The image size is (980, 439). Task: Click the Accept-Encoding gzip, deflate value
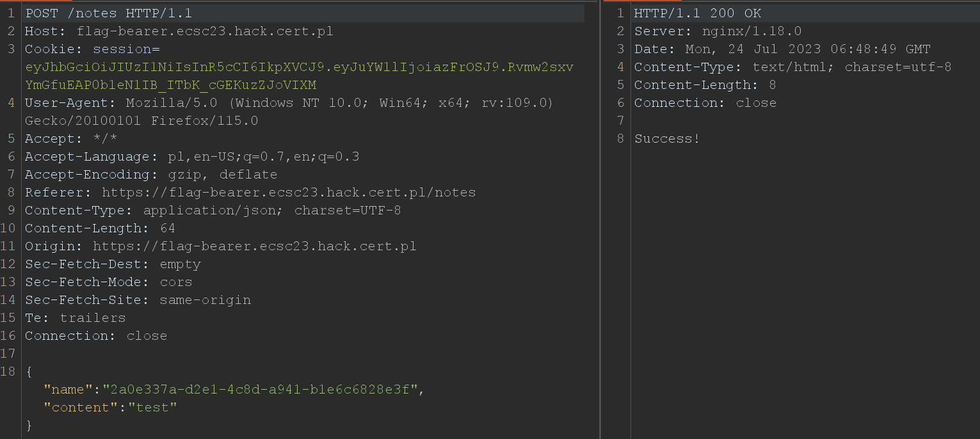coord(221,175)
